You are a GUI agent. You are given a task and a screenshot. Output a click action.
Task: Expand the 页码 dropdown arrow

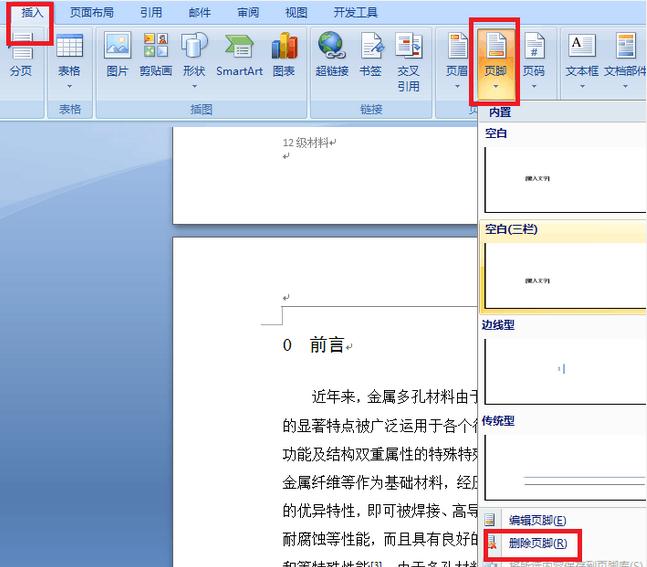(x=534, y=86)
